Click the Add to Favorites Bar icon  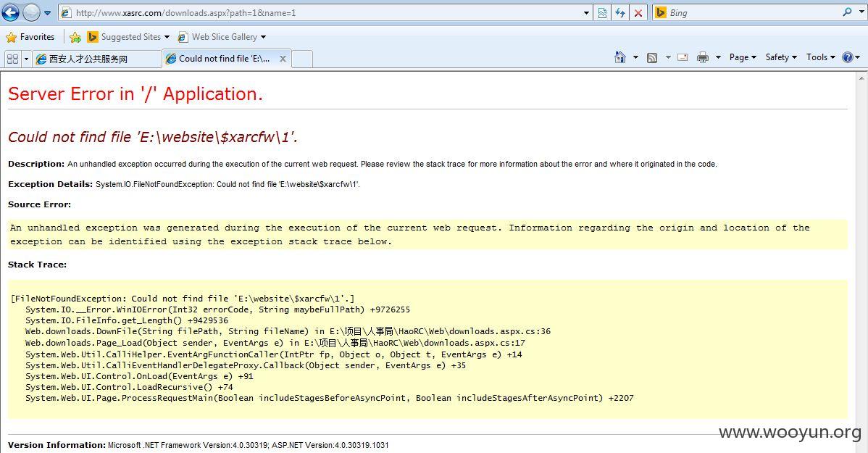point(75,37)
